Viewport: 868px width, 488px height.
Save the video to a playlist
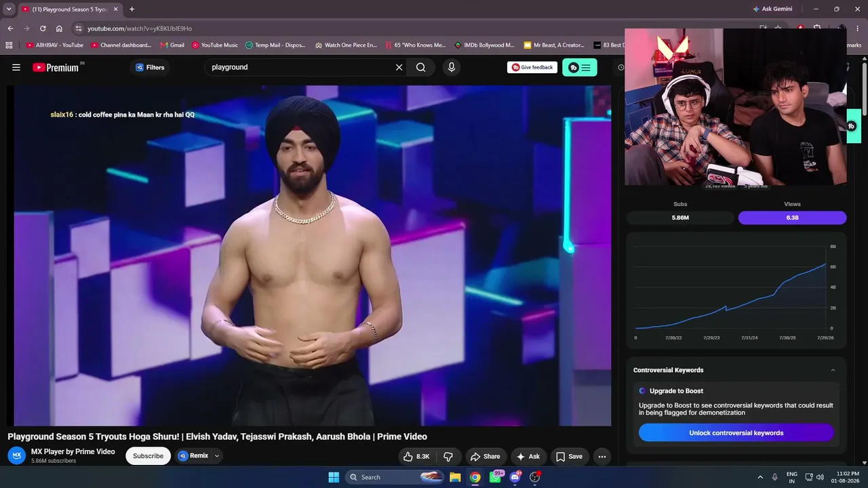click(570, 456)
